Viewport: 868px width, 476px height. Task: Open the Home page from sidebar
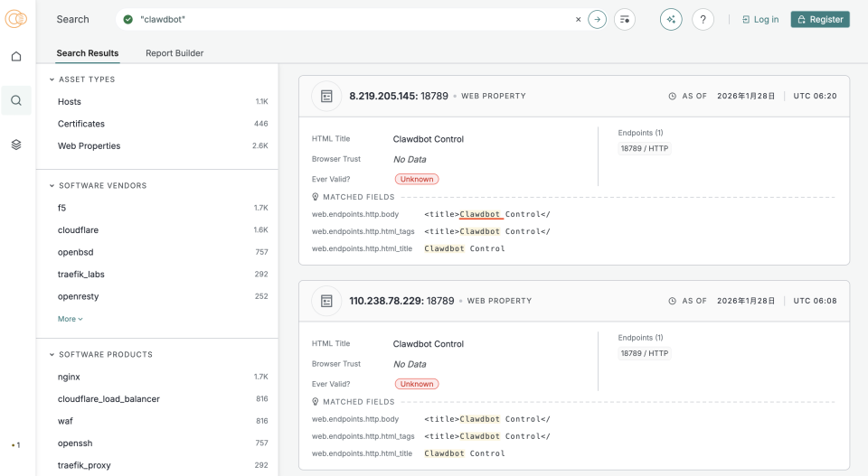pos(16,57)
